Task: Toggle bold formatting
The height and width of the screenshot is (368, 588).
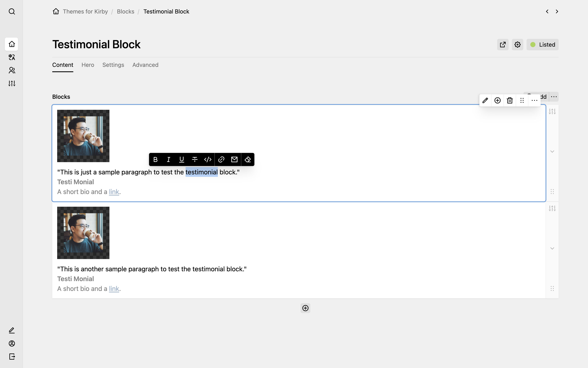Action: pyautogui.click(x=156, y=159)
